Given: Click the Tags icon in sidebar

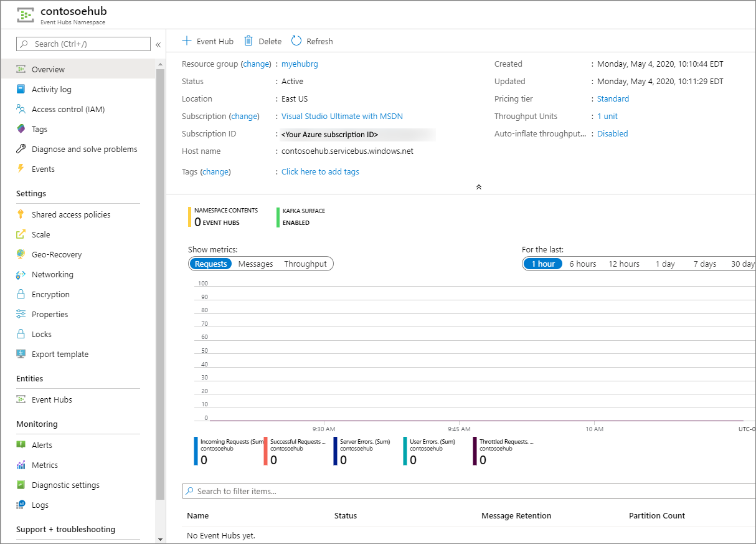Looking at the screenshot, I should pos(21,129).
